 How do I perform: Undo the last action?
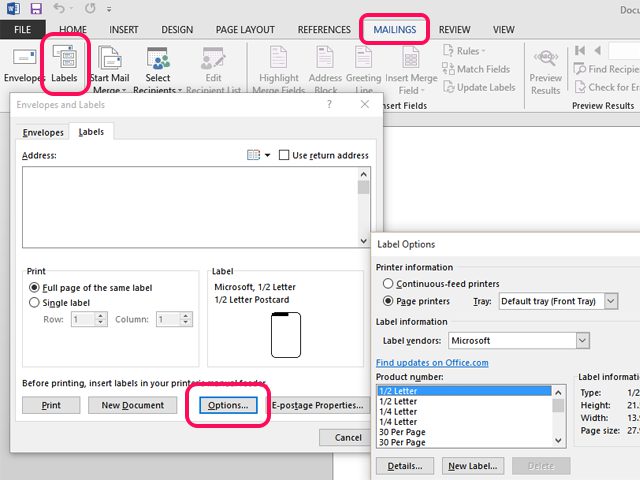click(60, 8)
